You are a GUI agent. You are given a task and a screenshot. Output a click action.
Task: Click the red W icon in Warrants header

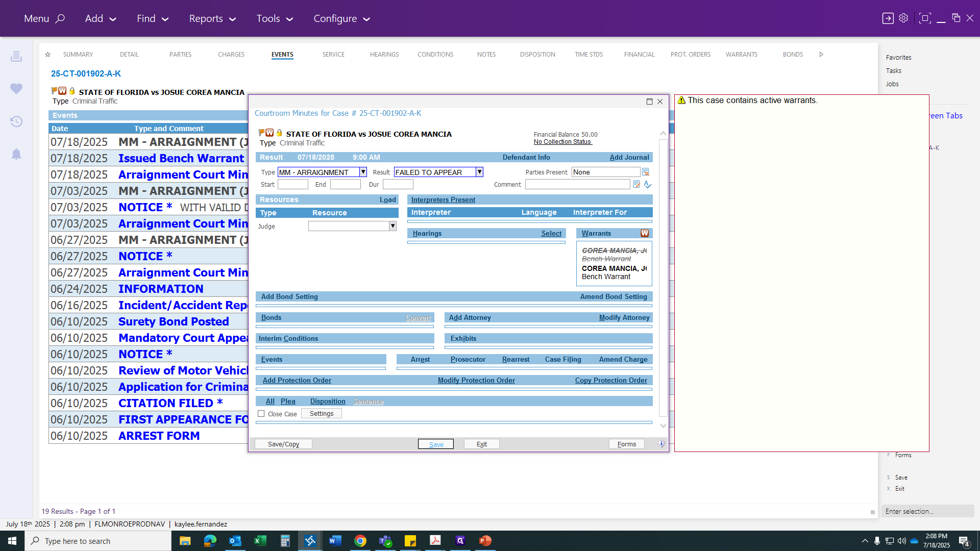[x=645, y=233]
